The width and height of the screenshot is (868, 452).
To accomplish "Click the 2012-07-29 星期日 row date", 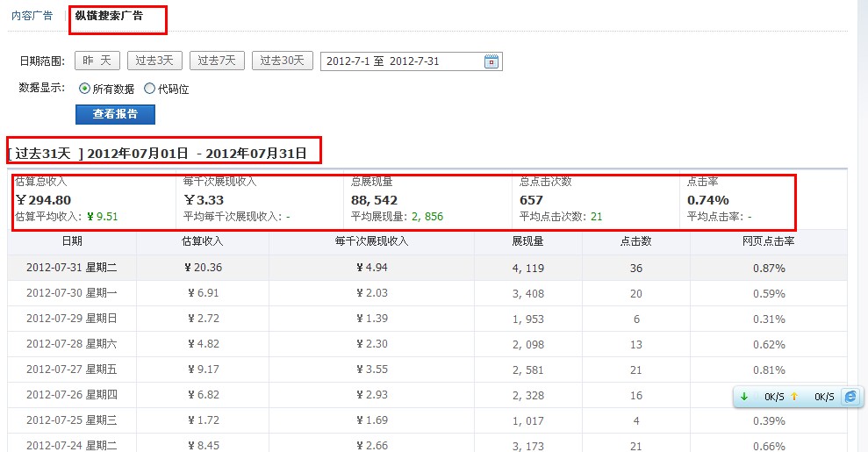I will (x=71, y=319).
